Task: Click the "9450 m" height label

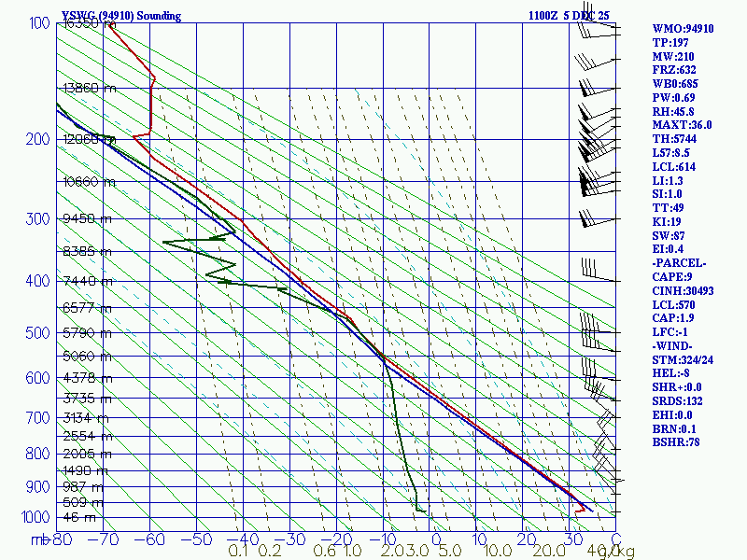Action: [87, 218]
